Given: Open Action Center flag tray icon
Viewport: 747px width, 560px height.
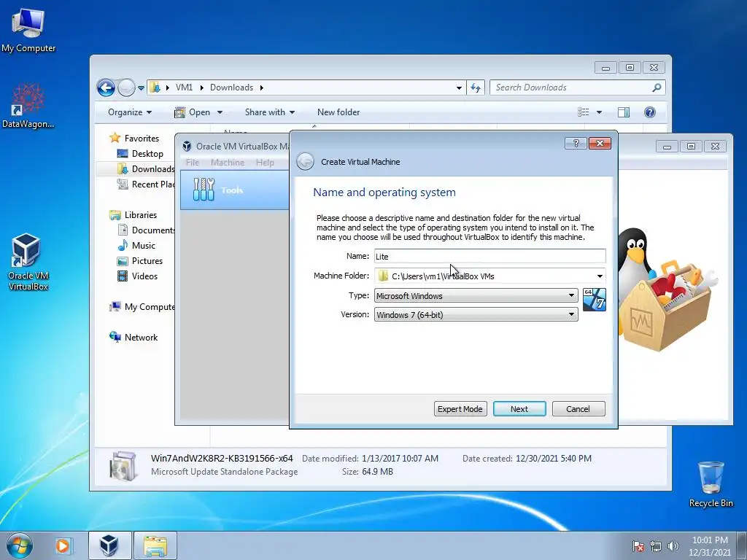Looking at the screenshot, I should coord(638,546).
